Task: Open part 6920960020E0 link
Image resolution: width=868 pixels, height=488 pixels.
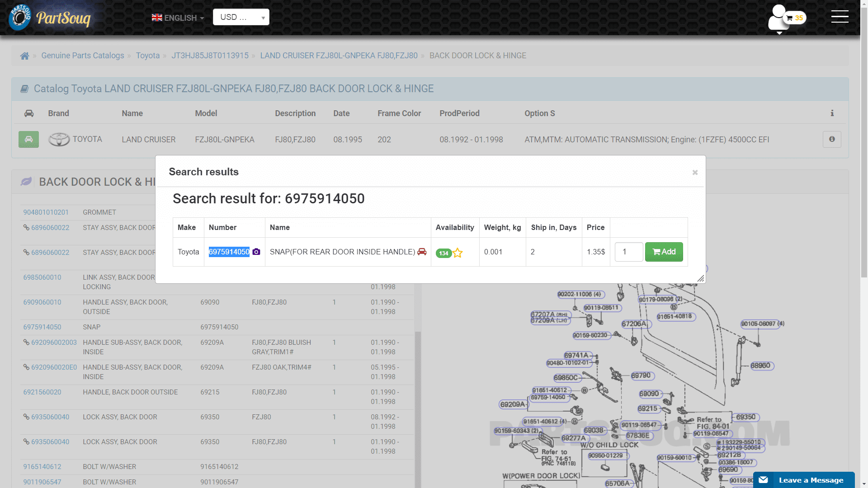Action: (x=54, y=367)
